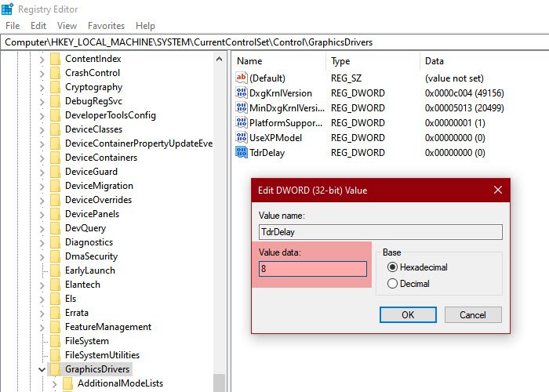This screenshot has height=392, width=549.
Task: Confirm the value with OK
Action: pos(408,314)
